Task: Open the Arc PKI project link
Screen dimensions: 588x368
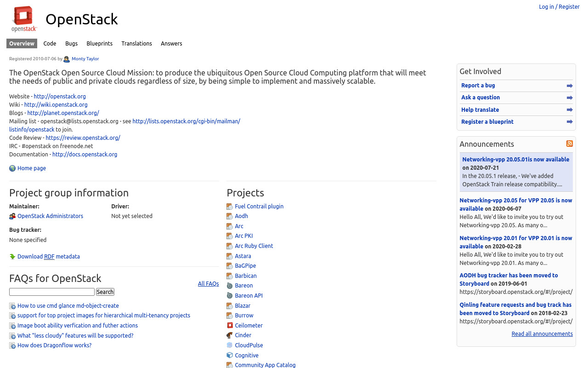Action: (244, 236)
